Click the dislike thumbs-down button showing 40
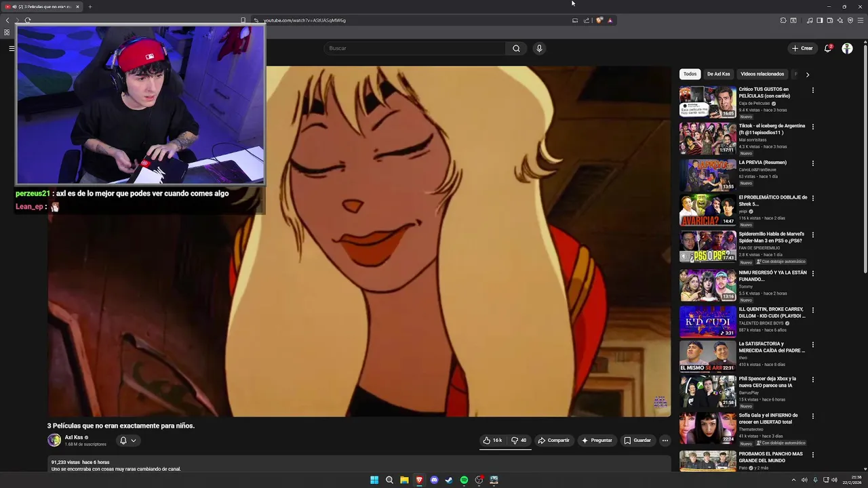The height and width of the screenshot is (488, 868). [x=519, y=441]
